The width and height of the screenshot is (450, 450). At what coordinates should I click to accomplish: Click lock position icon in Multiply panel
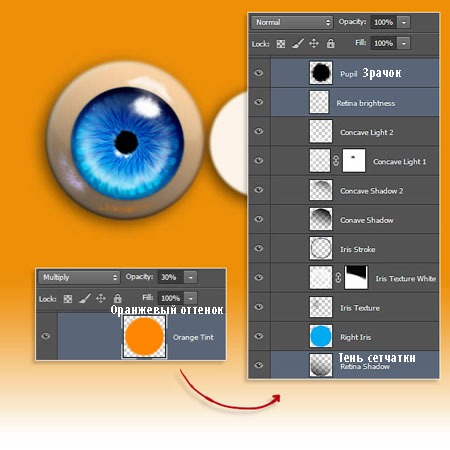coord(101,298)
